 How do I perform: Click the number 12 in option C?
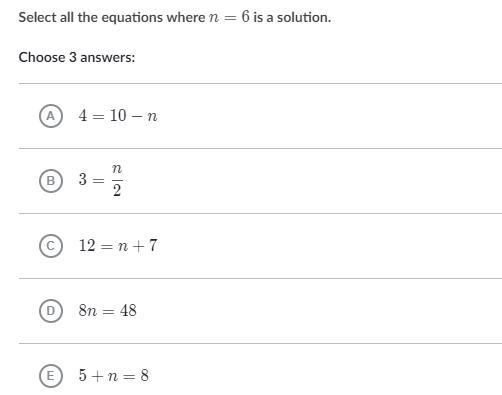point(87,246)
